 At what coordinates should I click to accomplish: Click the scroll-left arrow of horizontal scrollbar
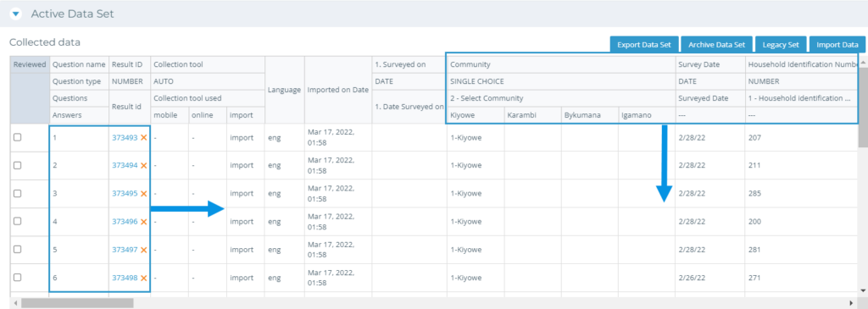[15, 303]
